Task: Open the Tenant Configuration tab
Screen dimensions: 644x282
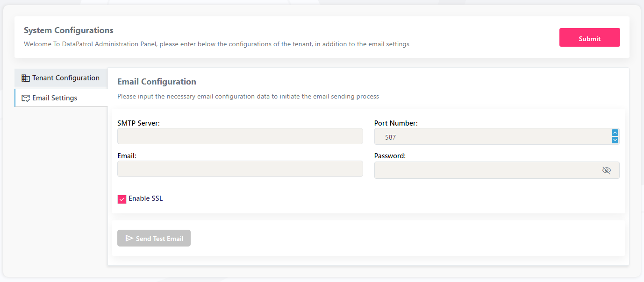Action: (x=65, y=78)
